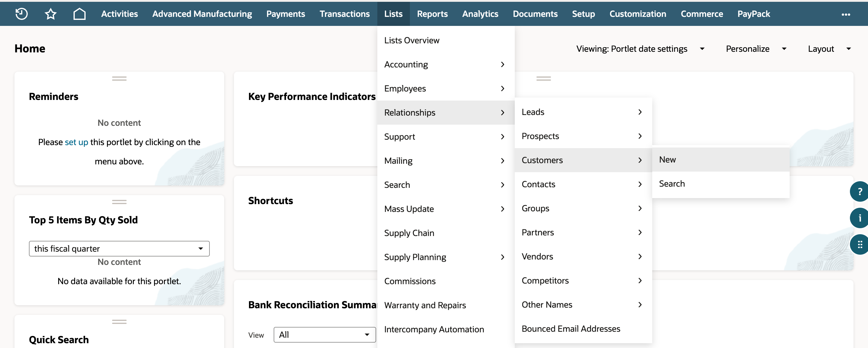
Task: Go to Home via house icon
Action: (x=80, y=14)
